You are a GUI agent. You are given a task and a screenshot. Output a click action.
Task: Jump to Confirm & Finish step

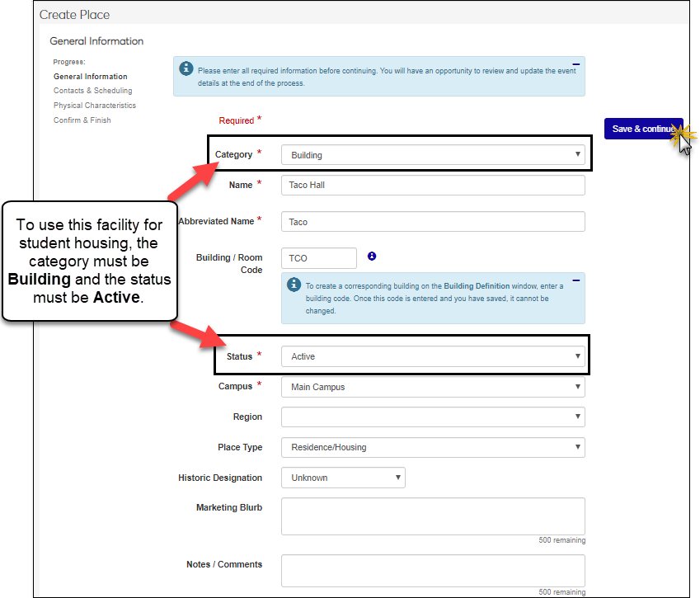[82, 120]
